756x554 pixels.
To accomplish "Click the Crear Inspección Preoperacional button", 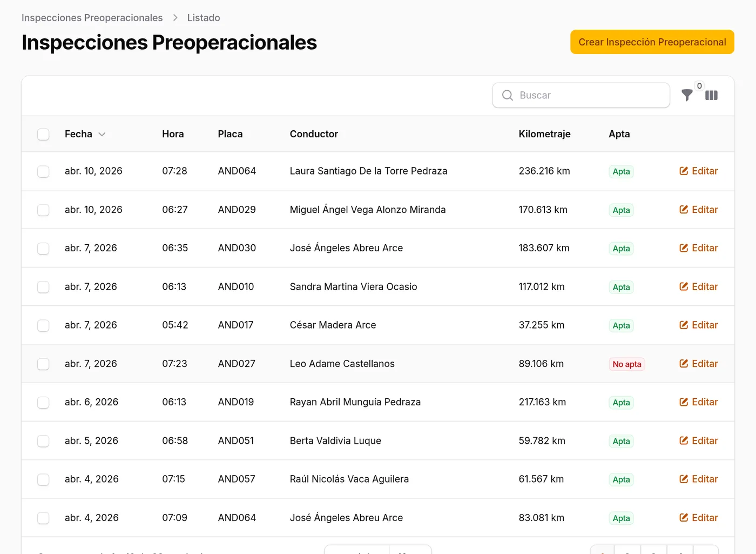I will pyautogui.click(x=652, y=42).
